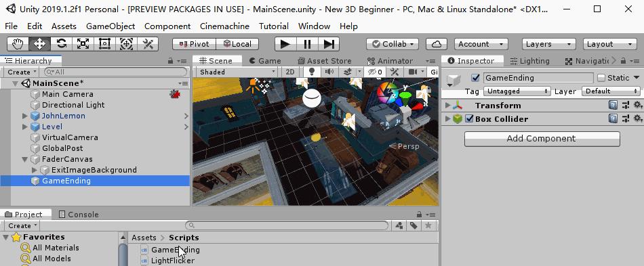Select GameEnding script in Scripts folder
Viewport: 644px width, 266px height.
[176, 250]
